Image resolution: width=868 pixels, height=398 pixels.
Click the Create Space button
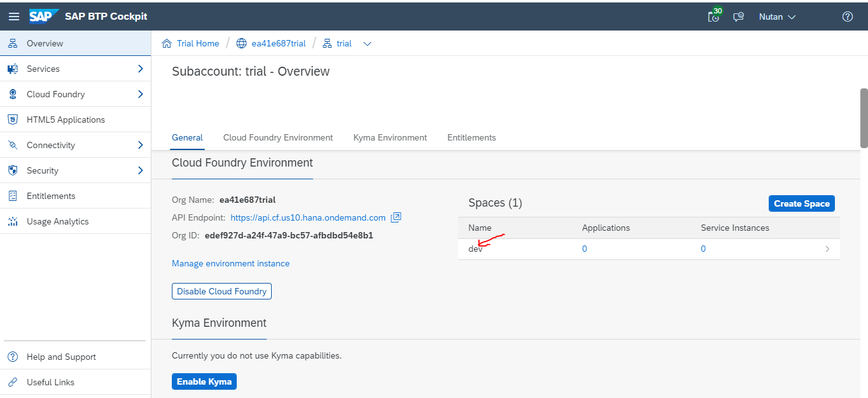(802, 203)
